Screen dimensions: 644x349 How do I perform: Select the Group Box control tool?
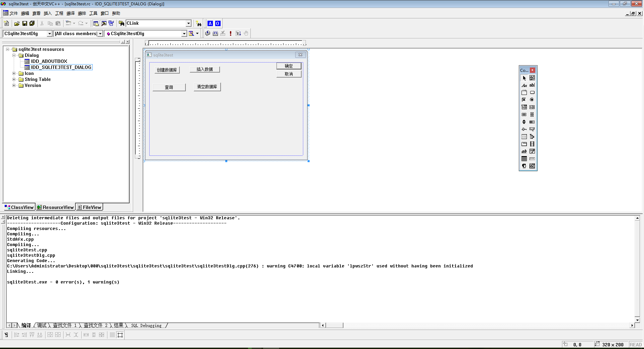pyautogui.click(x=524, y=93)
